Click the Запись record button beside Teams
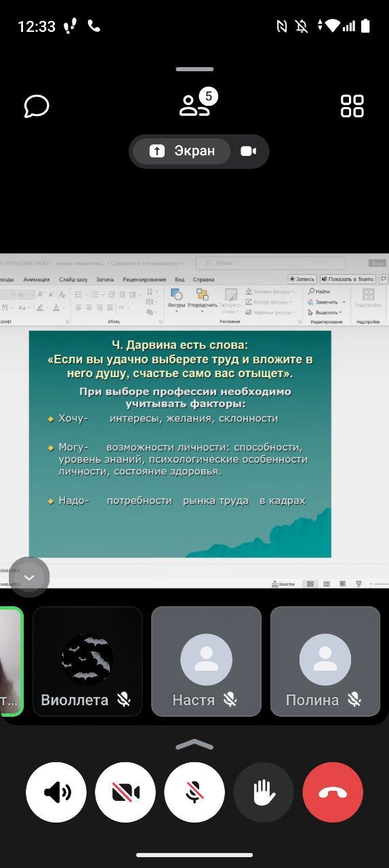This screenshot has height=868, width=389. [x=302, y=279]
